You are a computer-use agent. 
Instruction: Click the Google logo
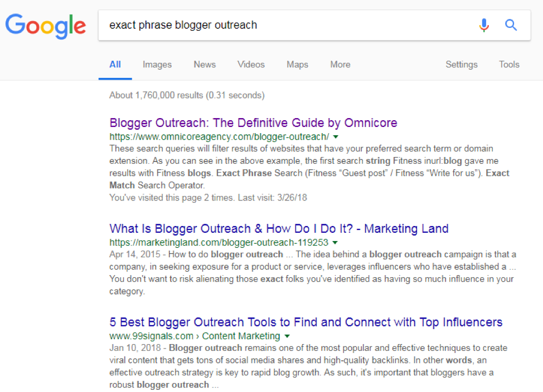tap(46, 26)
